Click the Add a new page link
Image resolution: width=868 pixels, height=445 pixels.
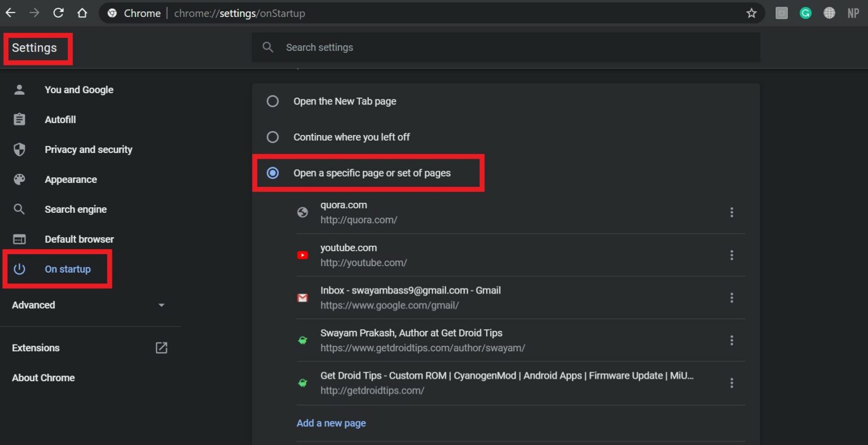pos(331,423)
